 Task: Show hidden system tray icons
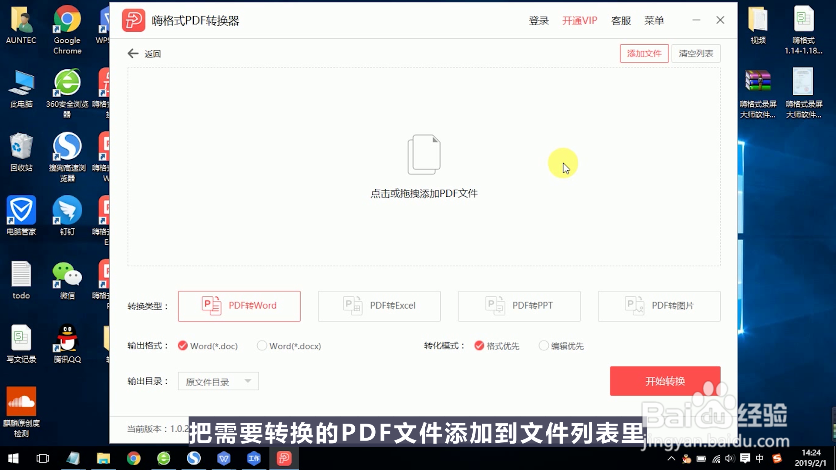click(x=671, y=459)
